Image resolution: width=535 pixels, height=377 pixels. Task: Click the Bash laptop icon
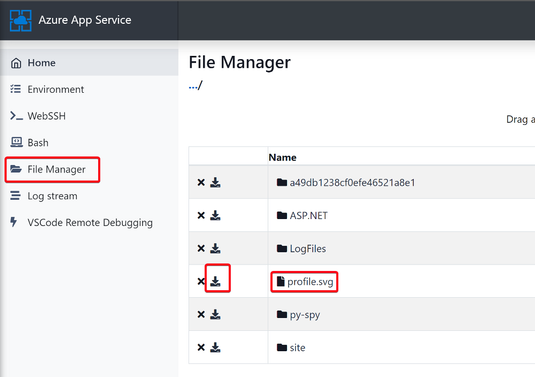(x=16, y=142)
